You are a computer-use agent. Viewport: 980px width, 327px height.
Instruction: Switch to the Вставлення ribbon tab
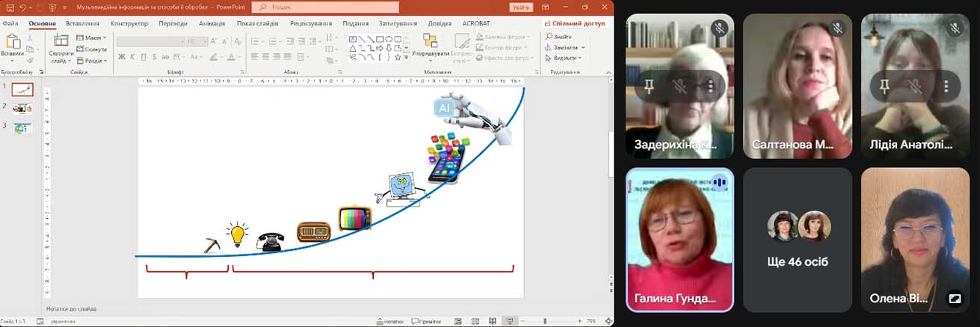[82, 23]
